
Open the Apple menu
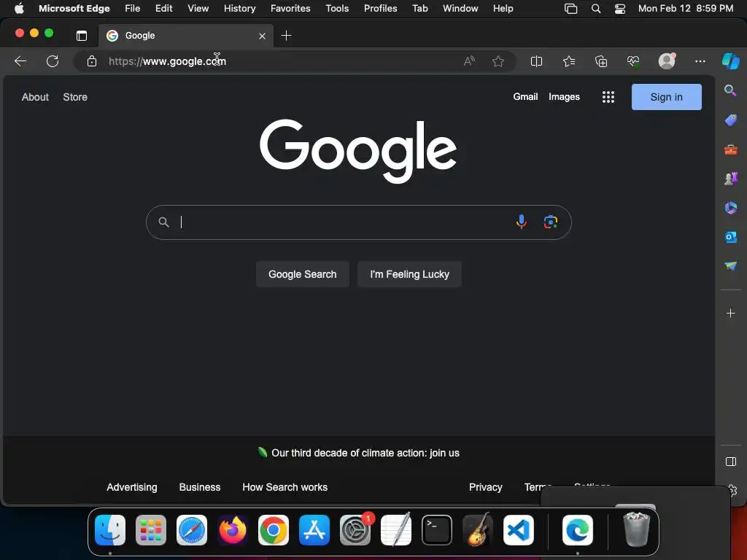19,9
